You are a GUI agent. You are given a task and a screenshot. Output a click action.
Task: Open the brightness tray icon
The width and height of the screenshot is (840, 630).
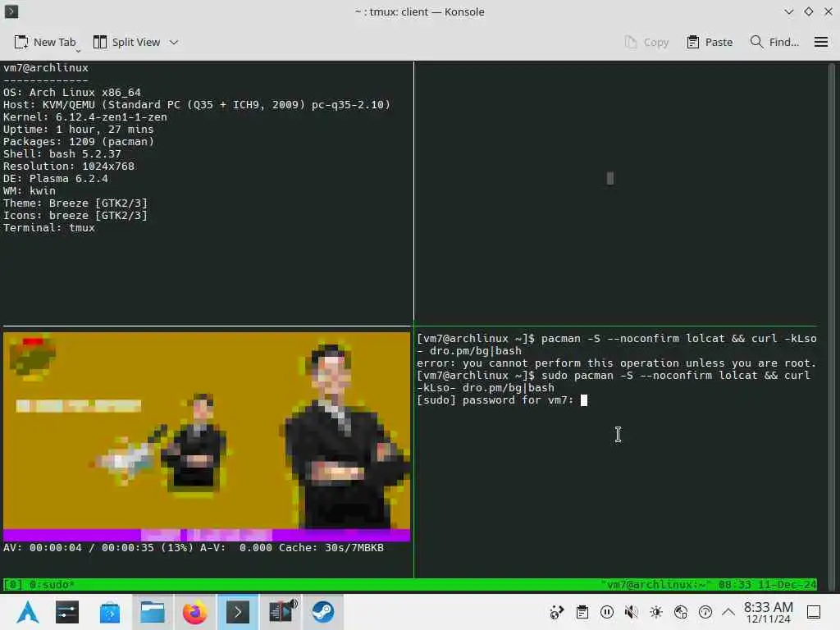click(656, 612)
